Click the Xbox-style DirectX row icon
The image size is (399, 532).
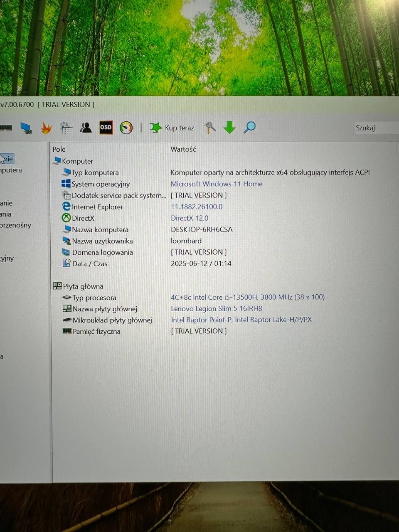click(x=66, y=217)
